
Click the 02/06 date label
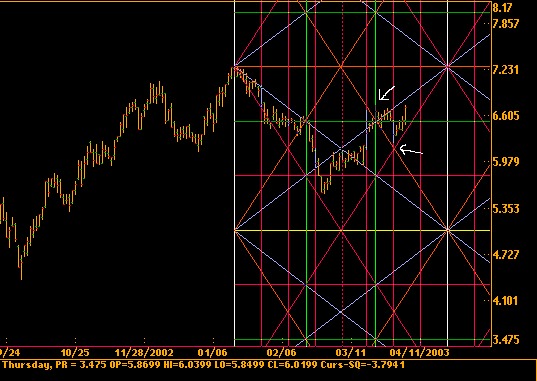(281, 353)
